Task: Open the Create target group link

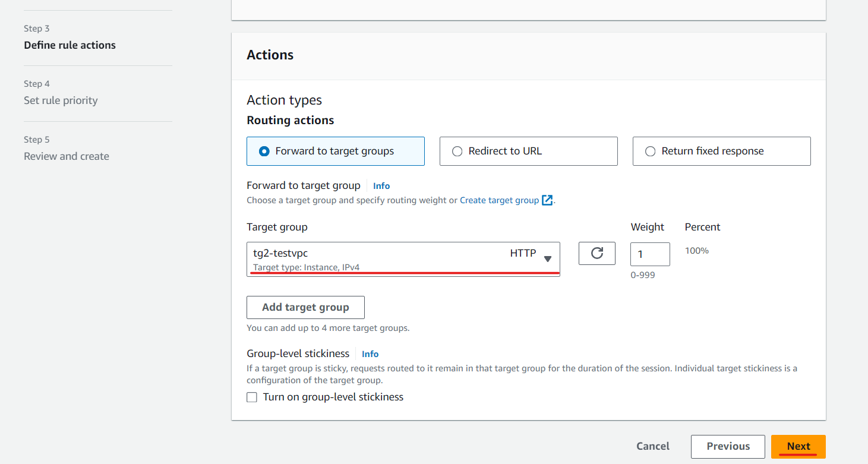Action: coord(499,200)
